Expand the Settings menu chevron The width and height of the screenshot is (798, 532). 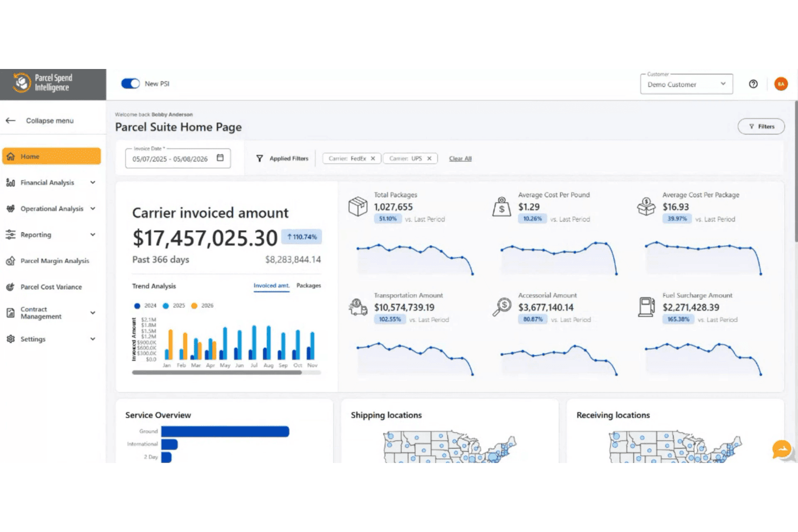click(93, 339)
